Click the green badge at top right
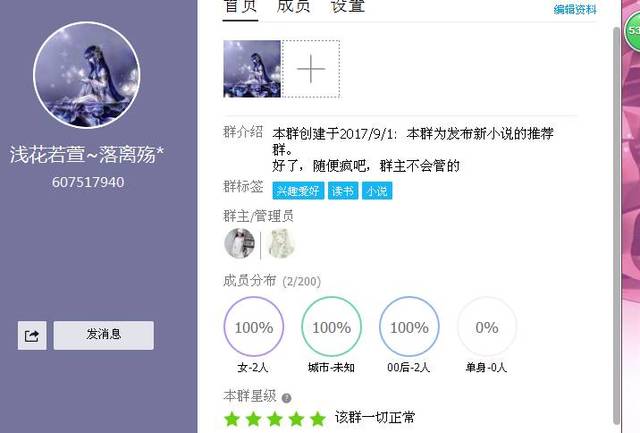The height and width of the screenshot is (433, 640). pyautogui.click(x=633, y=31)
